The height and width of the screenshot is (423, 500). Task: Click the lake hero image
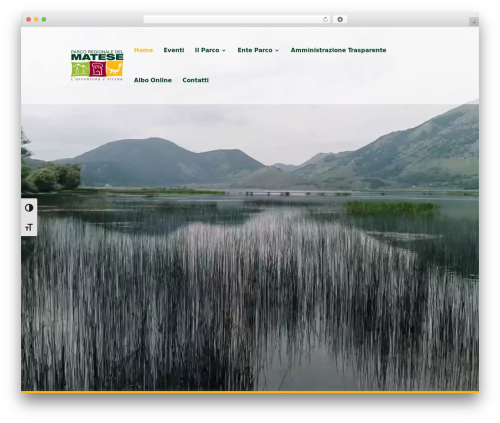pos(250,247)
